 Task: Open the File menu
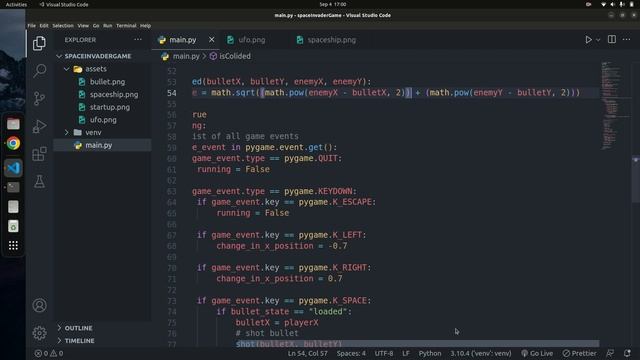coord(31,25)
